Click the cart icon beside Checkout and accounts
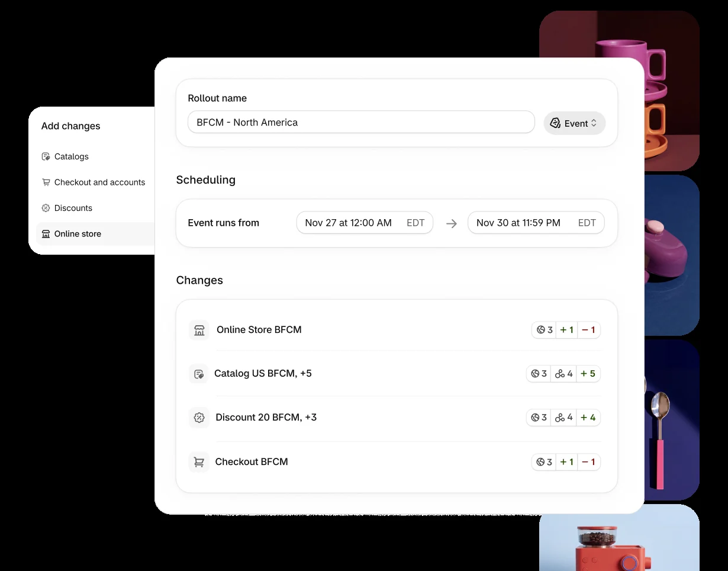 46,182
